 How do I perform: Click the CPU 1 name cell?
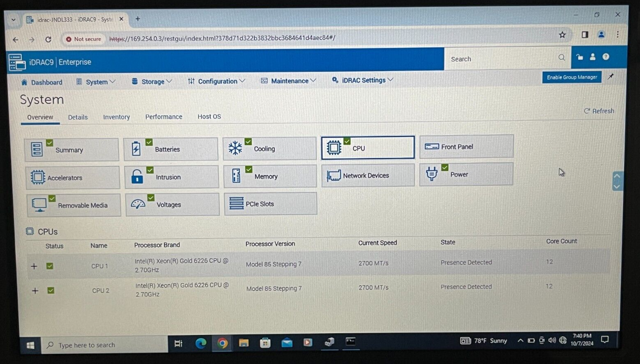pos(100,266)
